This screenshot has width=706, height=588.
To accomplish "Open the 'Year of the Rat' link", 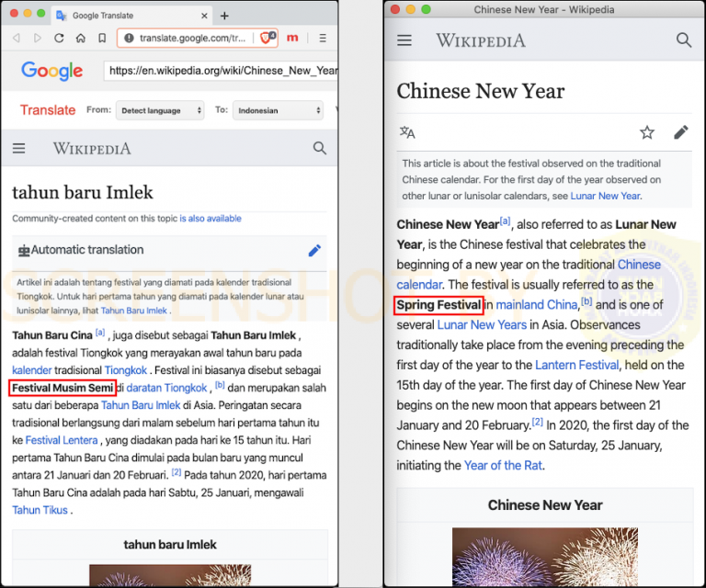I will [503, 465].
